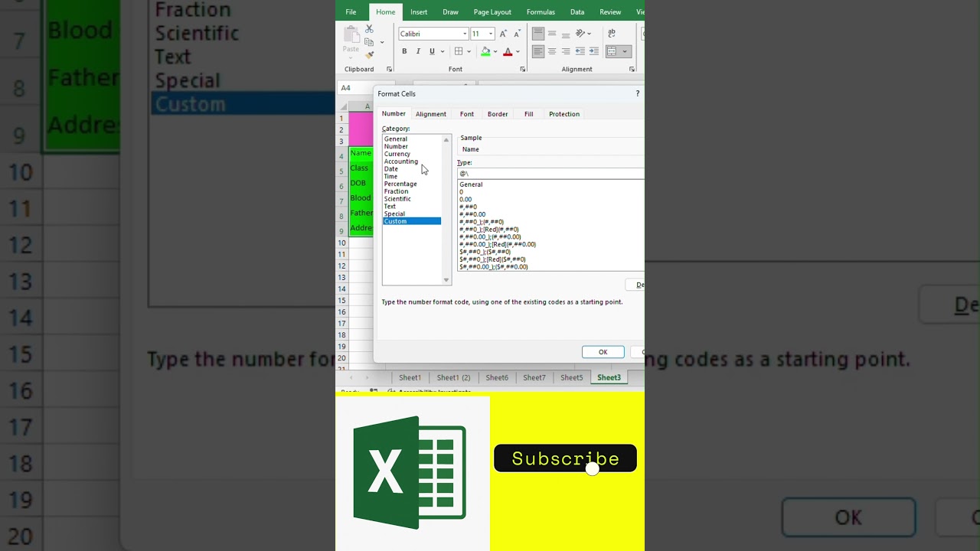
Task: Select Accounting in the Category list
Action: pos(401,161)
